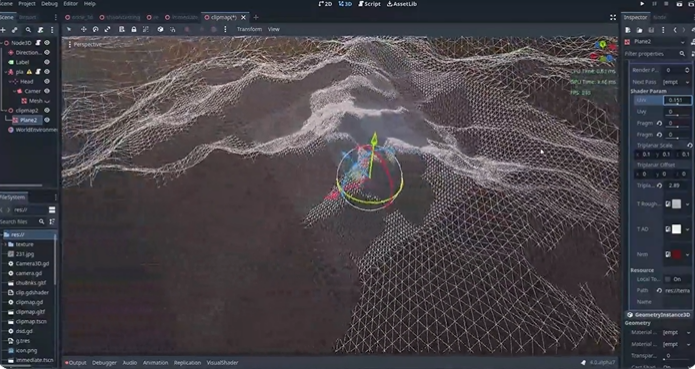
Task: Click the white T AO color swatch
Action: click(676, 229)
